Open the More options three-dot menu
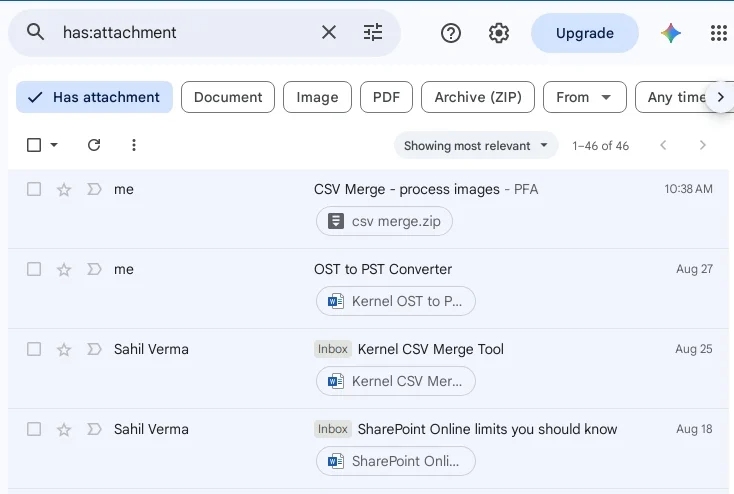Image resolution: width=734 pixels, height=494 pixels. [x=134, y=145]
